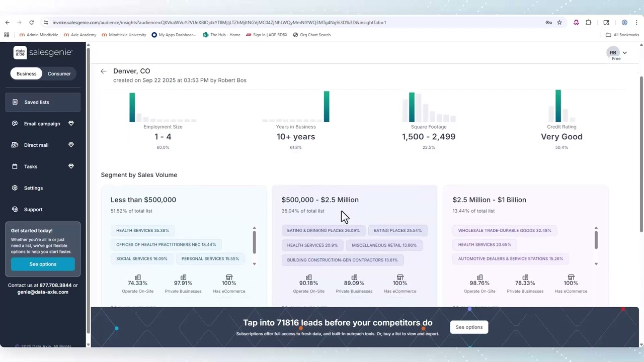Click PERSONAL SERVICES 15.55% tag
644x362 pixels.
click(210, 258)
